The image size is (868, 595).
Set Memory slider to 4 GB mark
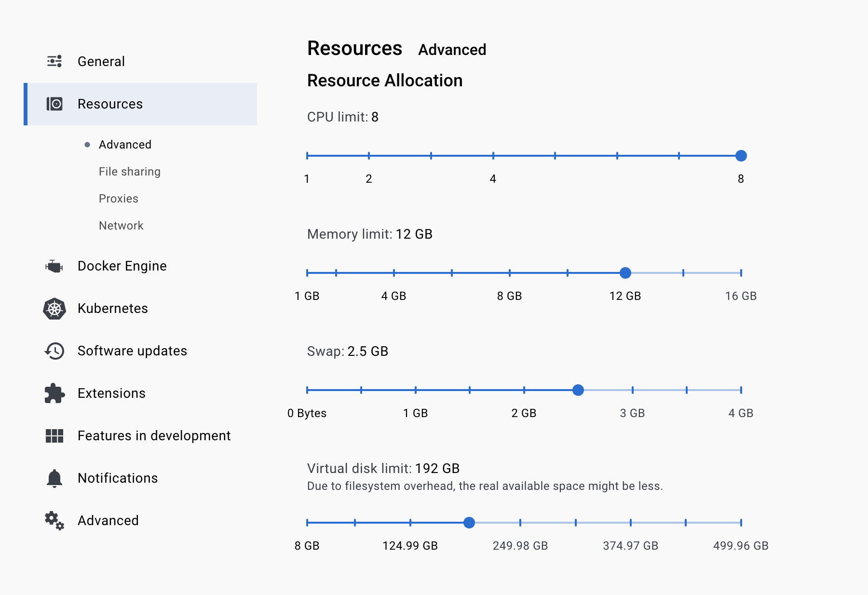(x=394, y=273)
